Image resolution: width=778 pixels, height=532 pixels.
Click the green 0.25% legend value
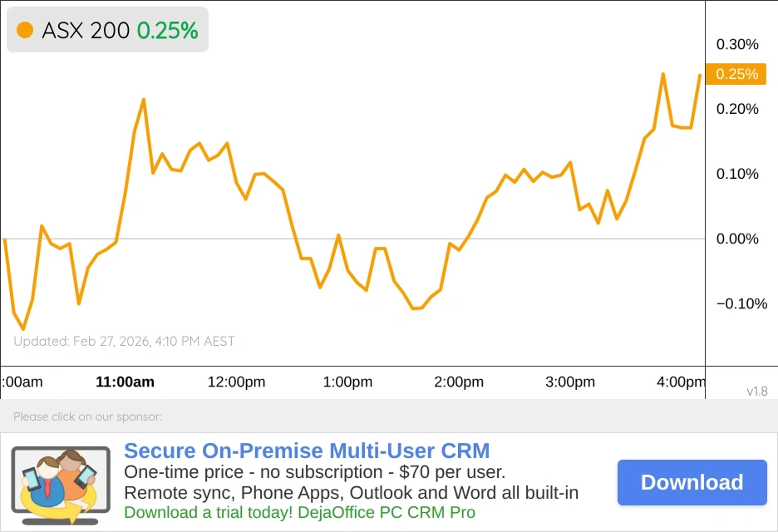coord(167,31)
